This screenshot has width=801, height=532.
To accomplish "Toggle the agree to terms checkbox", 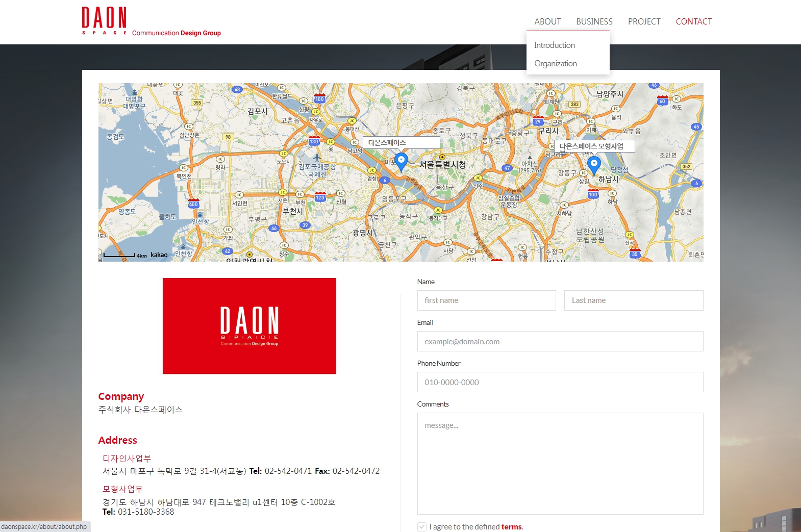I will (x=422, y=527).
